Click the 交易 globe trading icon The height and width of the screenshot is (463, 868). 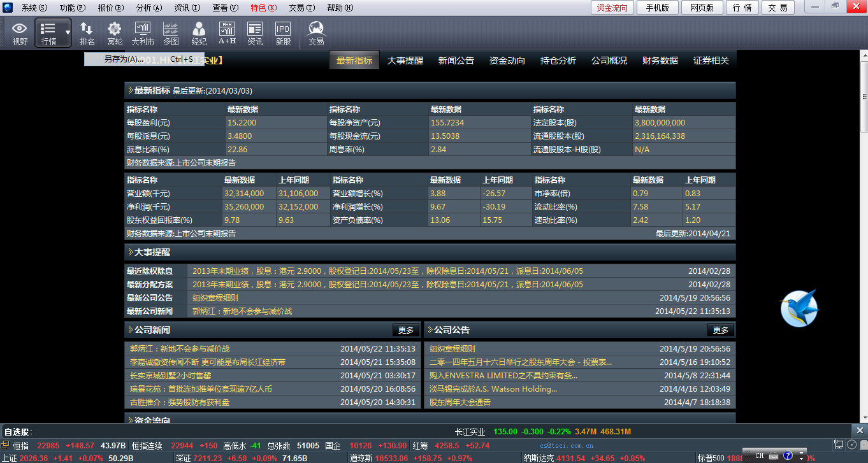pos(316,33)
